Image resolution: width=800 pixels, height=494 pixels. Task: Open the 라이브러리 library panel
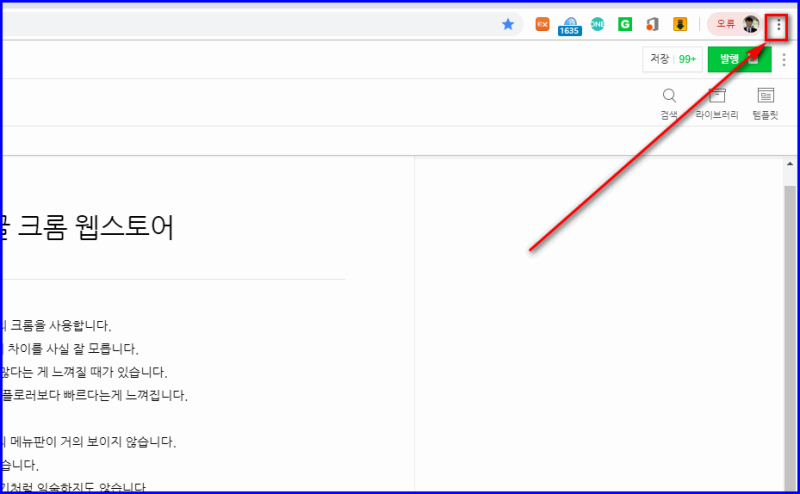tap(717, 104)
